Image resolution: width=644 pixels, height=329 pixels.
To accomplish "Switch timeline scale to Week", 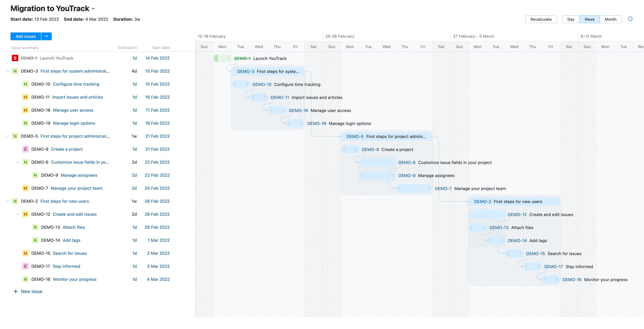I will pyautogui.click(x=589, y=20).
